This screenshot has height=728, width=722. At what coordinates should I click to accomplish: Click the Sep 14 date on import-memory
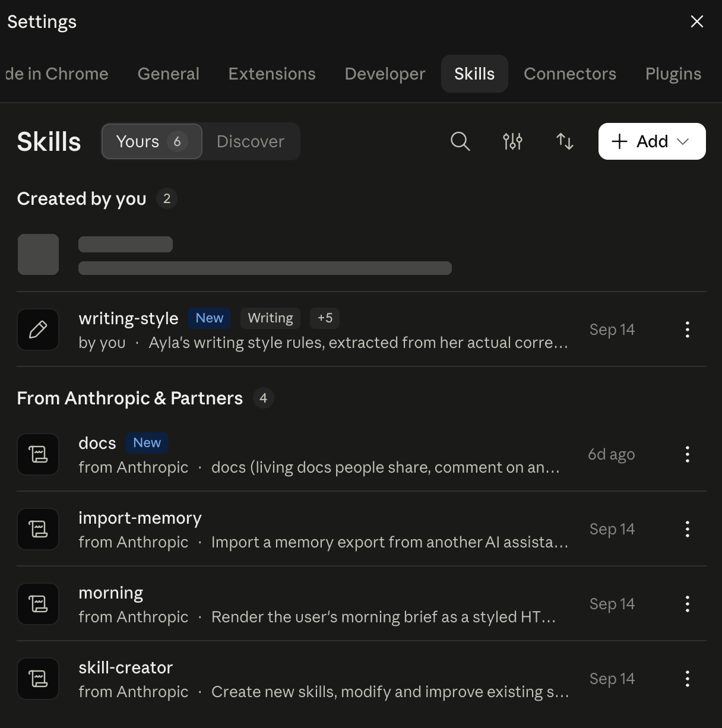pos(612,529)
